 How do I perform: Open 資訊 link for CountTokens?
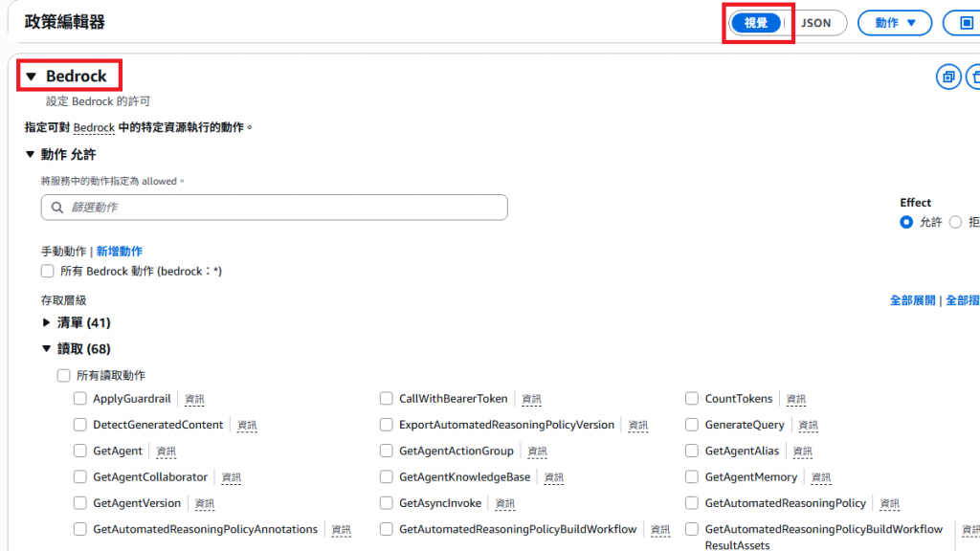click(x=795, y=399)
